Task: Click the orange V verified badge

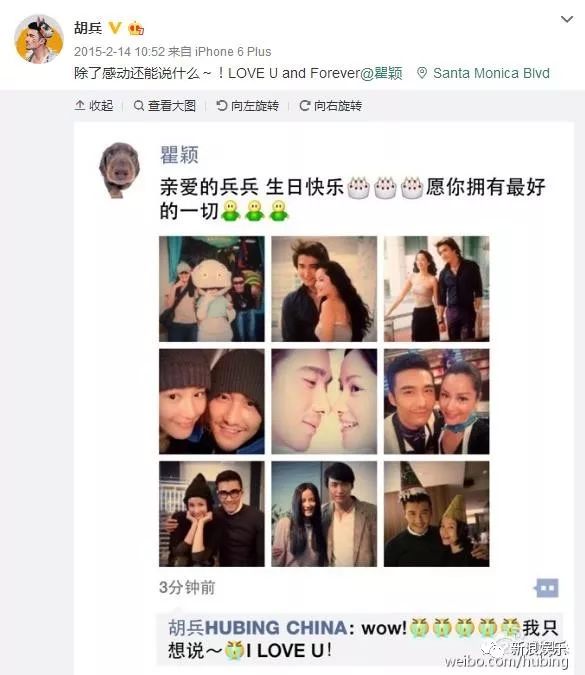Action: click(115, 28)
